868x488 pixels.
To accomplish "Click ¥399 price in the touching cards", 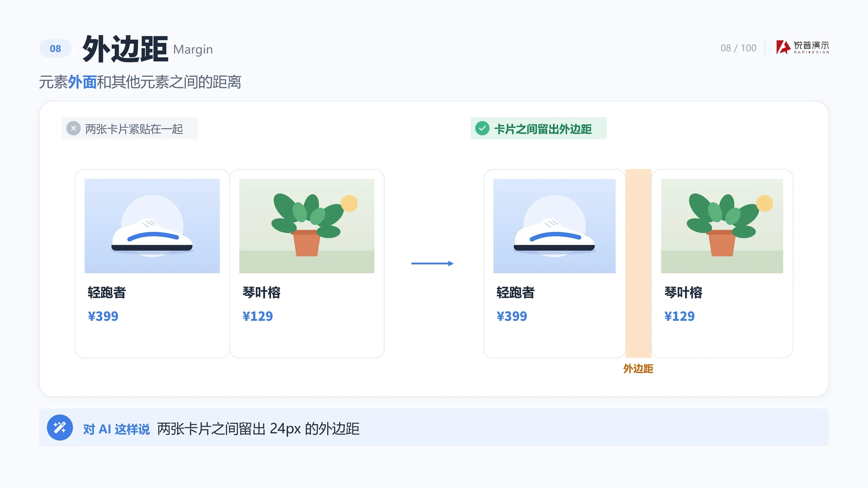I will coord(103,316).
